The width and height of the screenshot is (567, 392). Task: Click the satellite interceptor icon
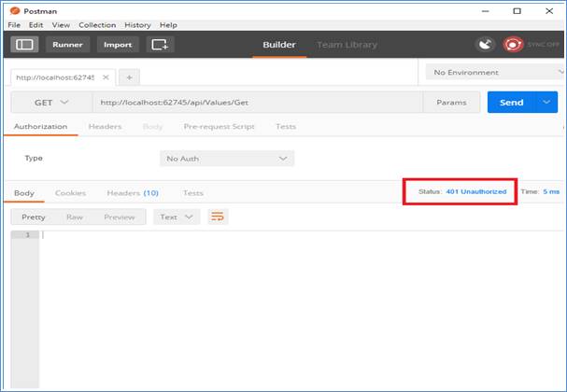pyautogui.click(x=485, y=45)
